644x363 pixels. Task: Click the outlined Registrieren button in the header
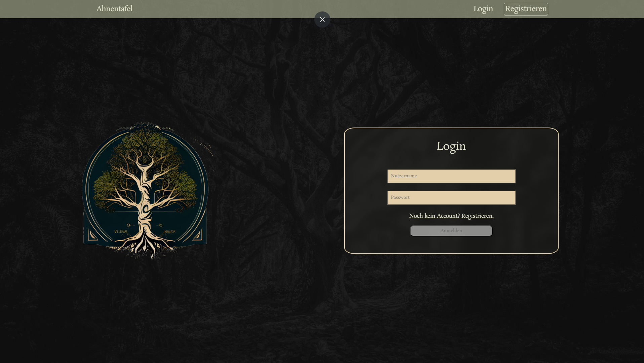[526, 9]
